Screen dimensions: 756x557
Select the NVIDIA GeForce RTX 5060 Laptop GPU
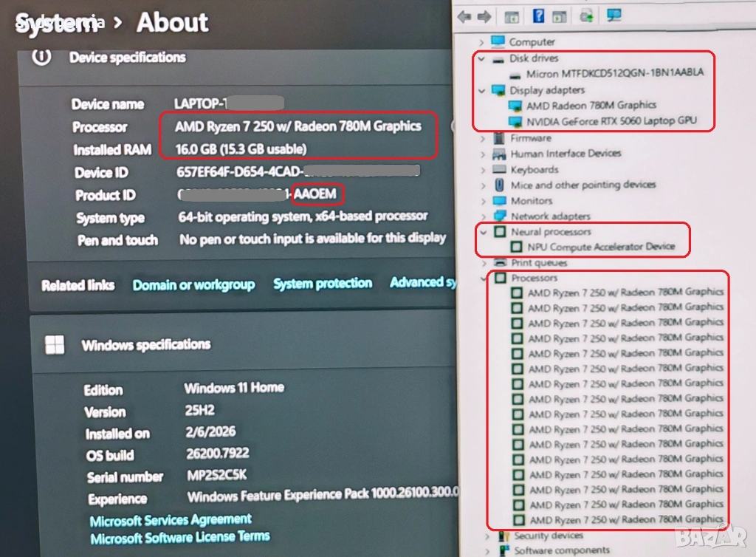(611, 121)
